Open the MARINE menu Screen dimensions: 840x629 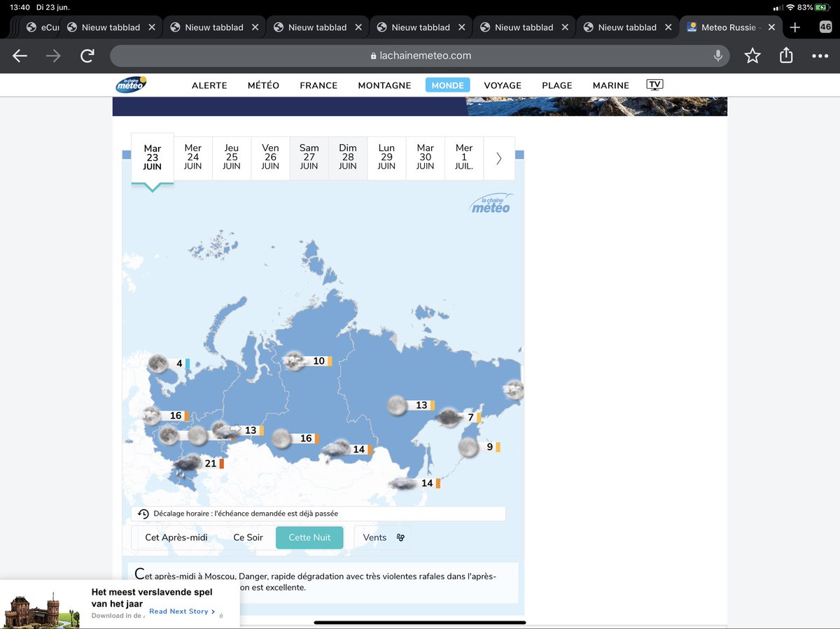point(611,85)
